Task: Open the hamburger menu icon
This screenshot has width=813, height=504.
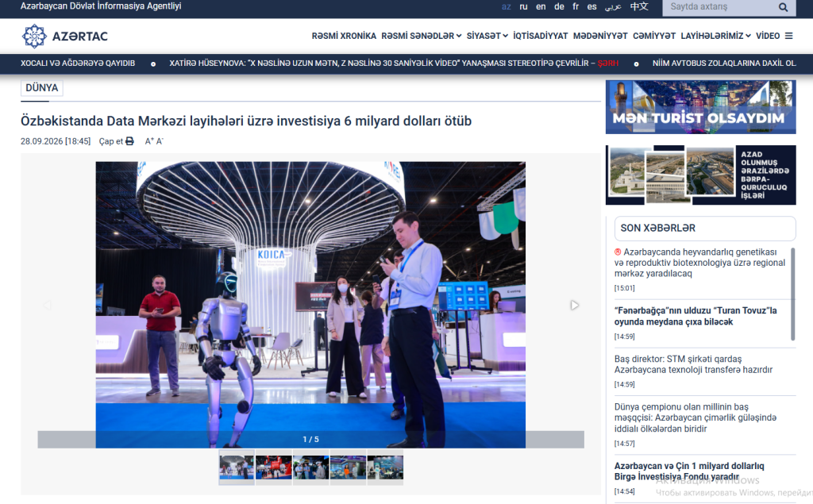Action: 788,36
